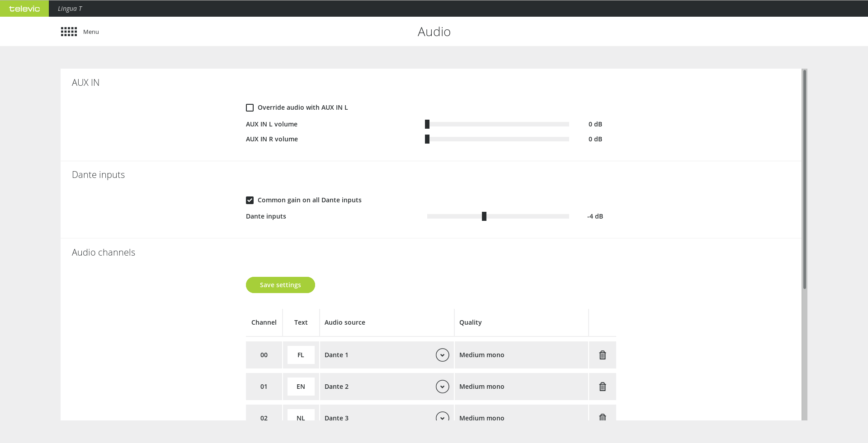
Task: Click the Save settings button
Action: coord(280,285)
